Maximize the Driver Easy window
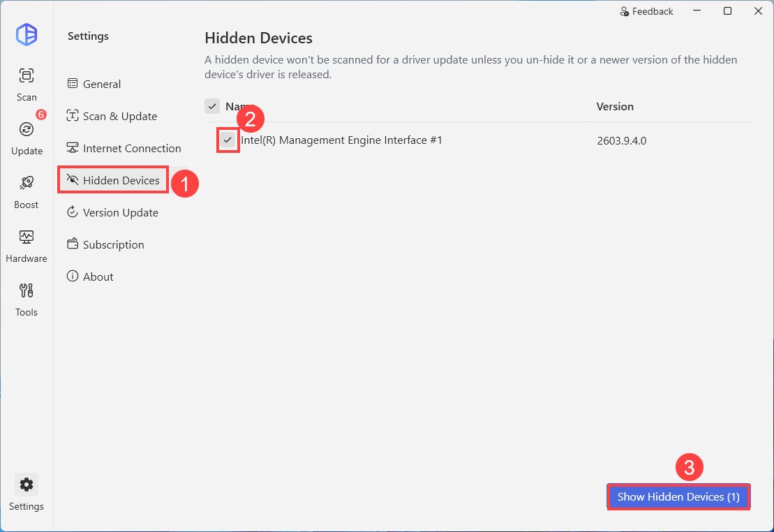774x532 pixels. [728, 11]
